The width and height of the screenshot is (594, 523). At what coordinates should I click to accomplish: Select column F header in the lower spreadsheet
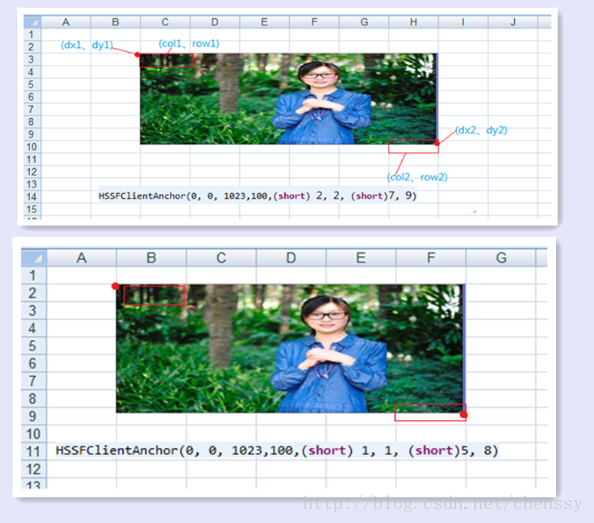pyautogui.click(x=431, y=258)
